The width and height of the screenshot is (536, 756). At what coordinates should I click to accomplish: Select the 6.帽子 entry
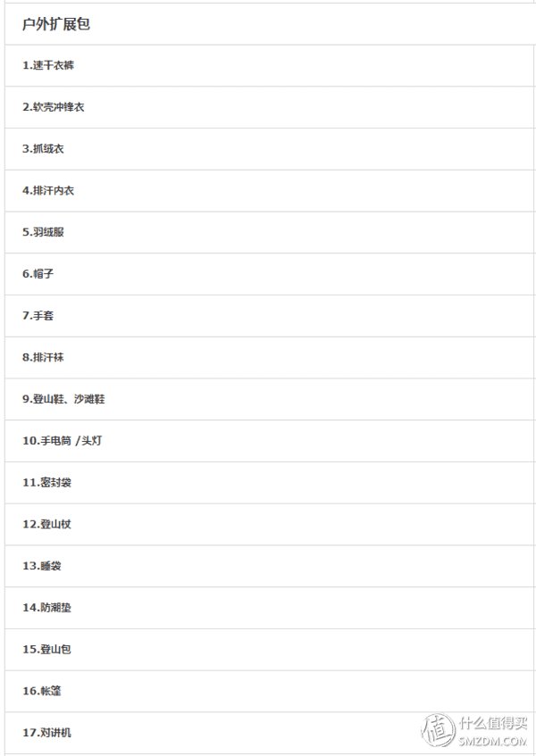coord(270,274)
